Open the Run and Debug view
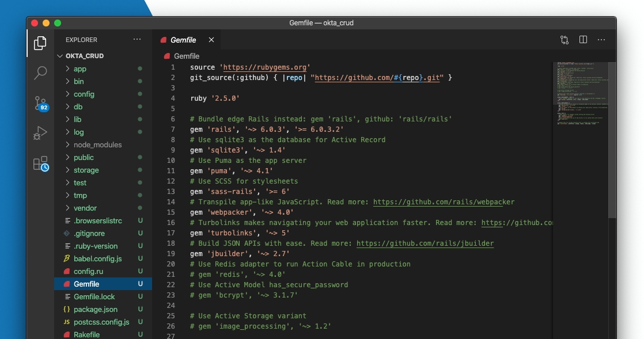The height and width of the screenshot is (339, 644). click(40, 134)
